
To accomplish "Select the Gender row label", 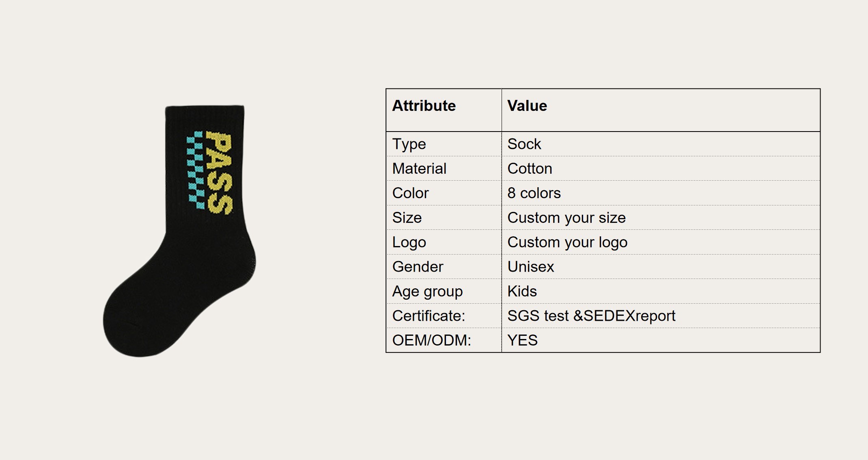I will [x=418, y=267].
